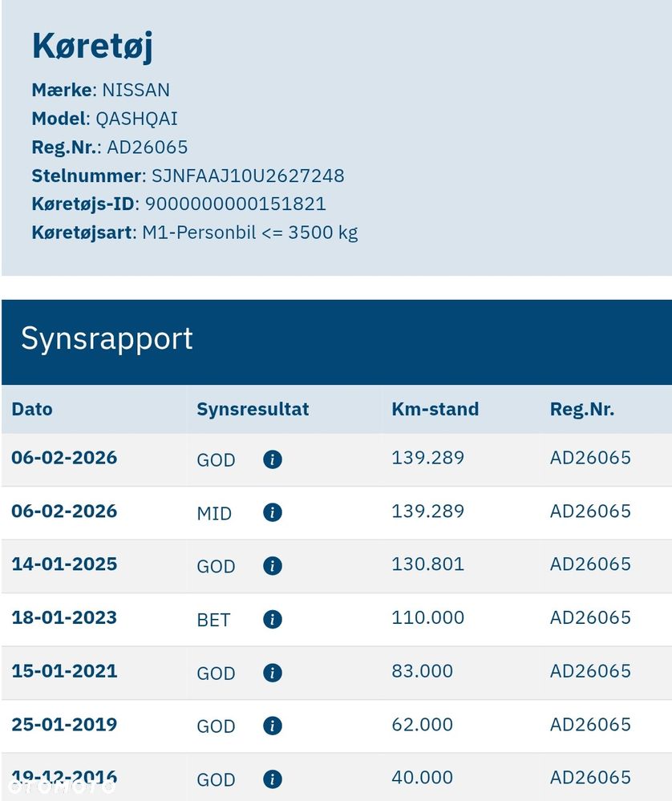
Task: Show info for the 14-01-2025 inspection
Action: coord(273,566)
